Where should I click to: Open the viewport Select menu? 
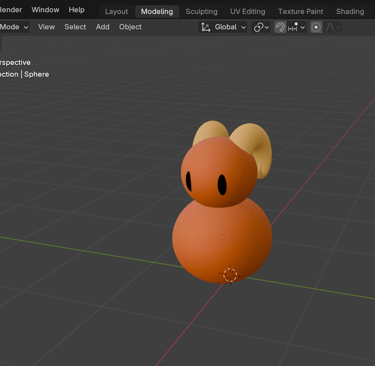75,27
